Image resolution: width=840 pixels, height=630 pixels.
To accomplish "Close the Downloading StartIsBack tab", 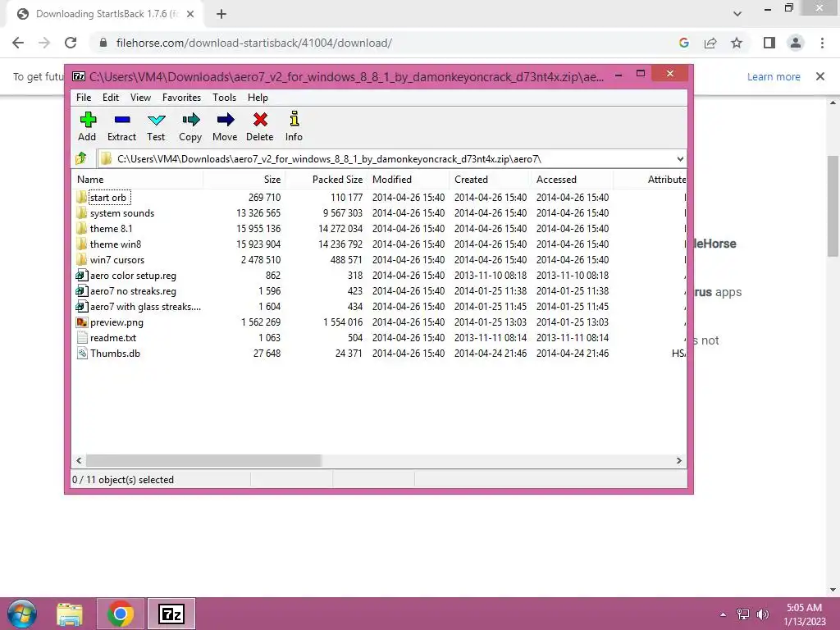I will (x=190, y=14).
